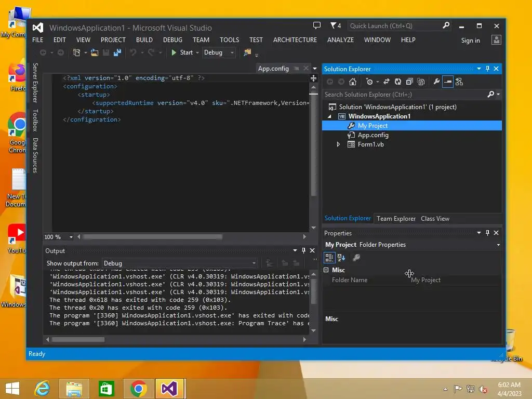Open the Windows Start button
Image resolution: width=532 pixels, height=399 pixels.
[12, 389]
